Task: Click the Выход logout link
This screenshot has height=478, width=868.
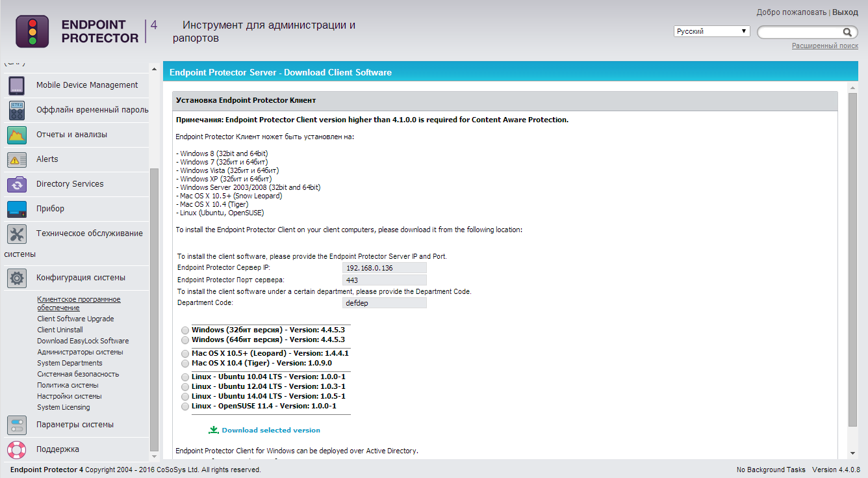Action: point(845,12)
